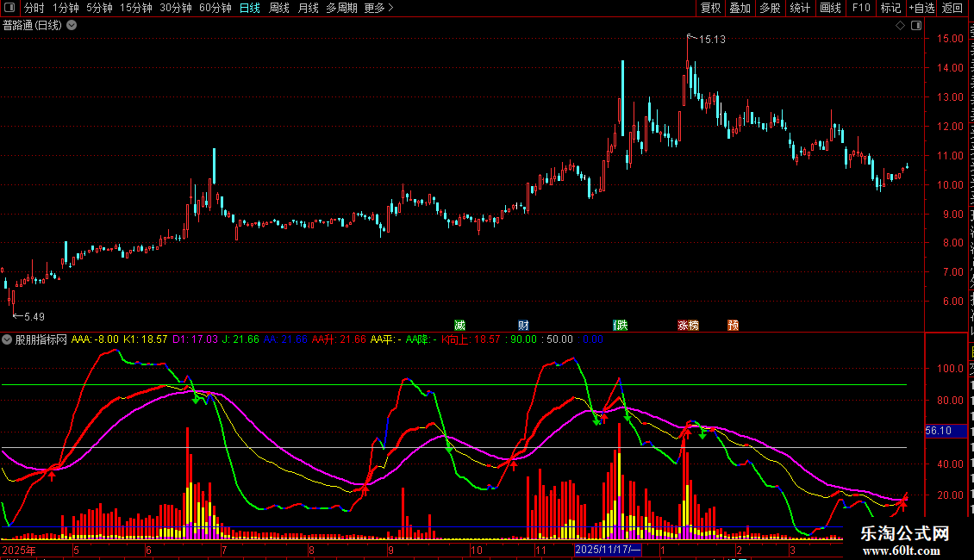Click the J: 21.66 indicator value
The image size is (974, 560).
[x=240, y=339]
